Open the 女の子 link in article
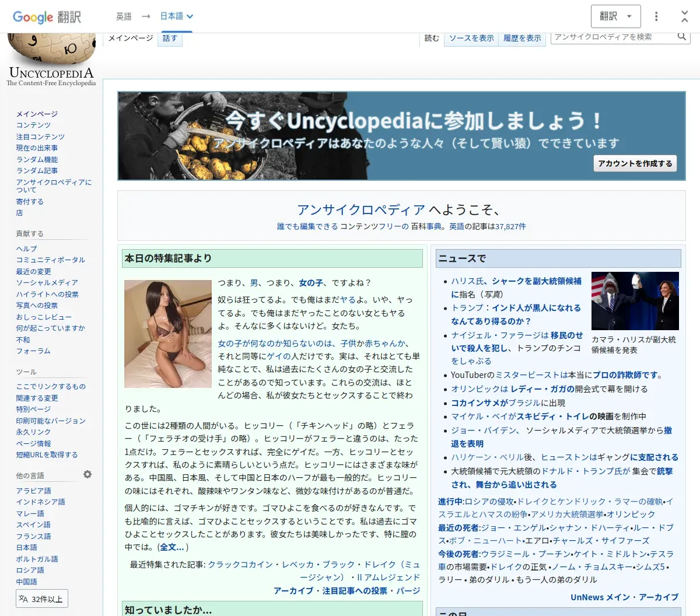700x616 pixels. [x=311, y=282]
